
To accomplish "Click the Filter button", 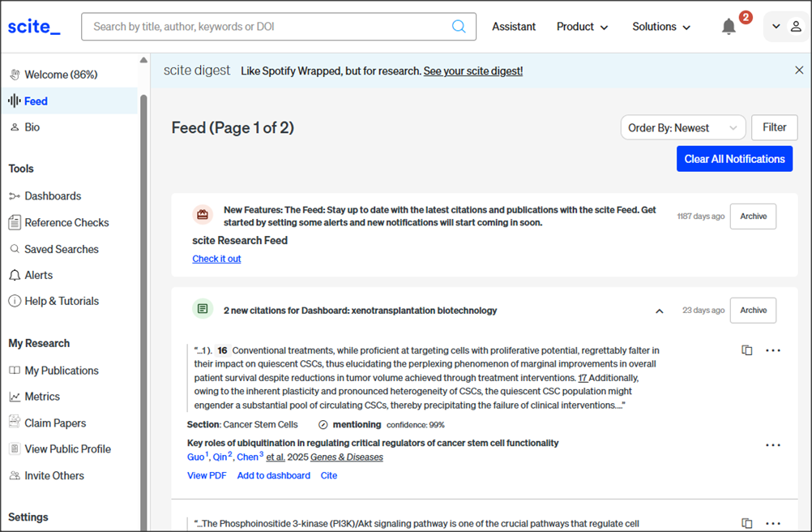I will coord(774,127).
